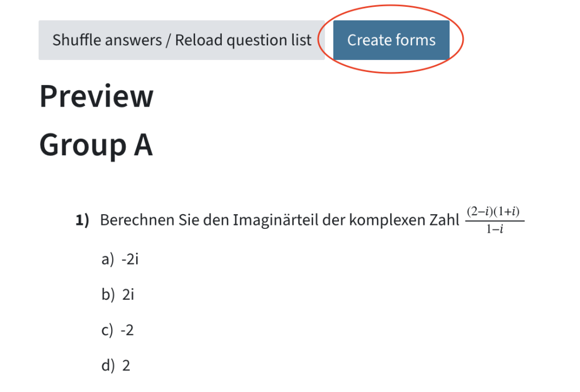Select answer option d) 2
This screenshot has height=392, width=580.
(126, 365)
